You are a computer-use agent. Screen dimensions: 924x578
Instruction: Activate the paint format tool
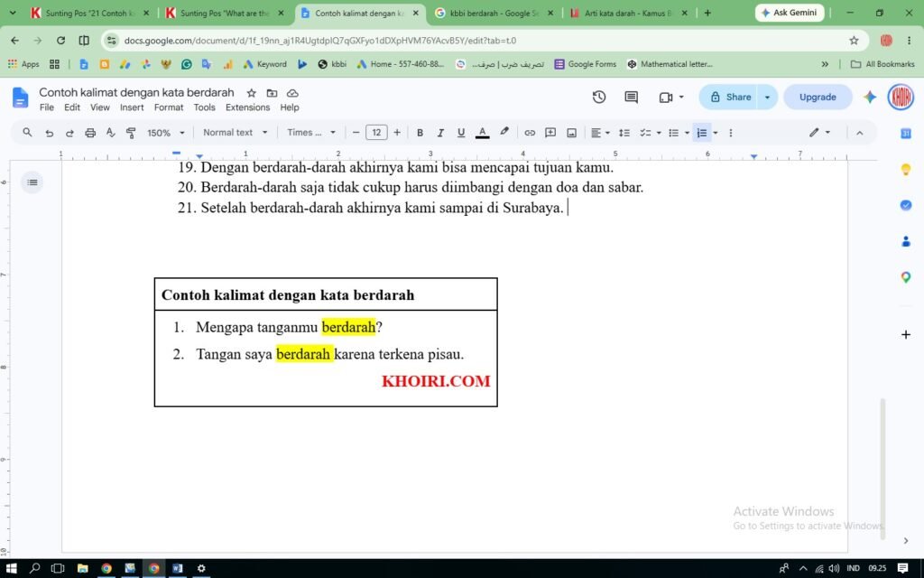coord(131,133)
